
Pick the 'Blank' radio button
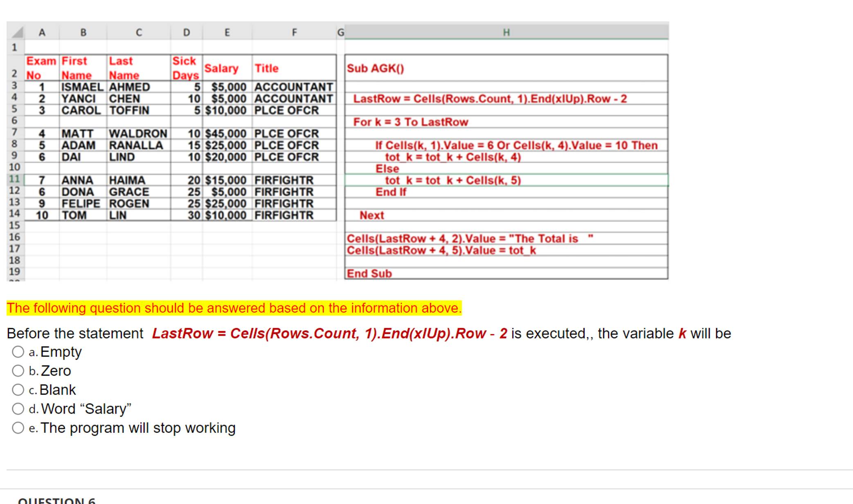pos(18,390)
